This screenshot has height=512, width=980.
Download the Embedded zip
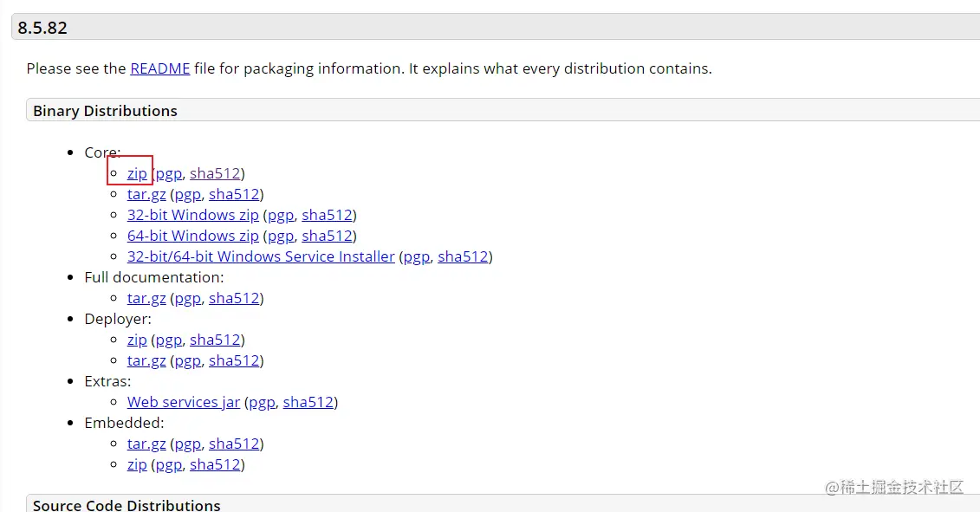137,464
